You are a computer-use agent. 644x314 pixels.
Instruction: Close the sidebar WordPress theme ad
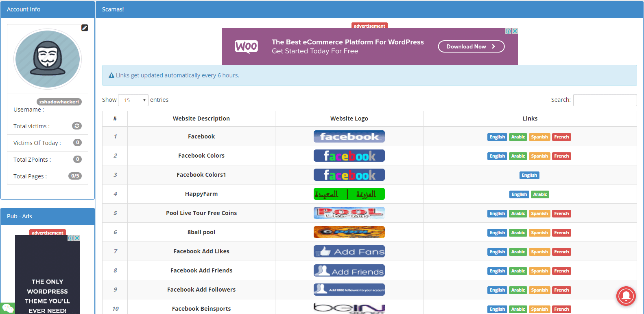click(x=77, y=238)
